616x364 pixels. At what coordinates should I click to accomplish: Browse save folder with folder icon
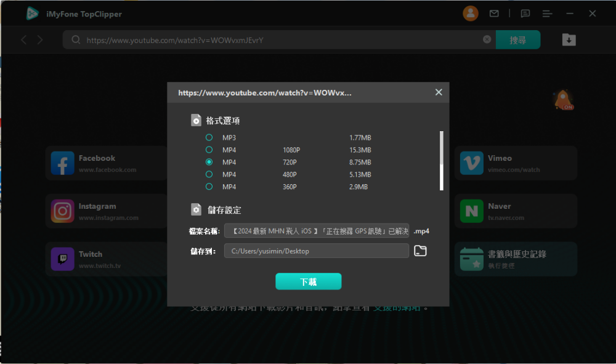(420, 251)
